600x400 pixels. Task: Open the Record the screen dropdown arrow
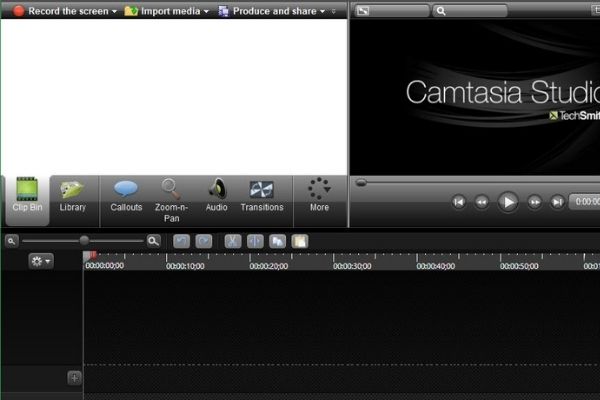(x=114, y=12)
